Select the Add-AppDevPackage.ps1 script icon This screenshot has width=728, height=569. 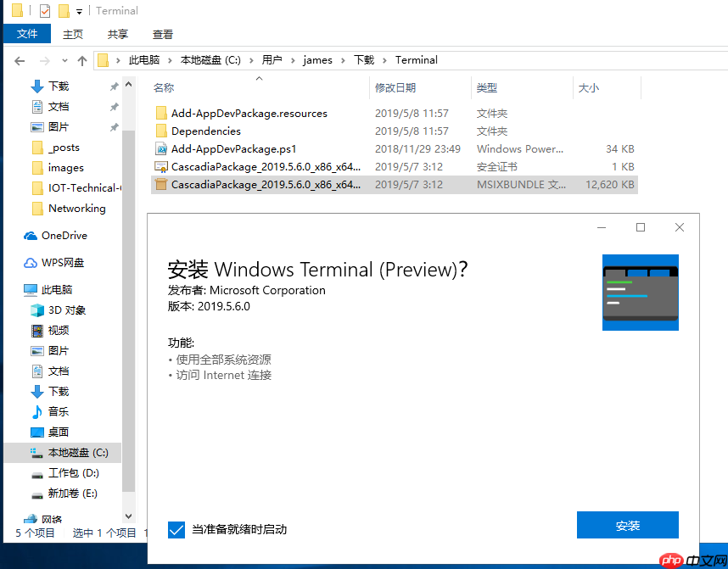tap(161, 148)
